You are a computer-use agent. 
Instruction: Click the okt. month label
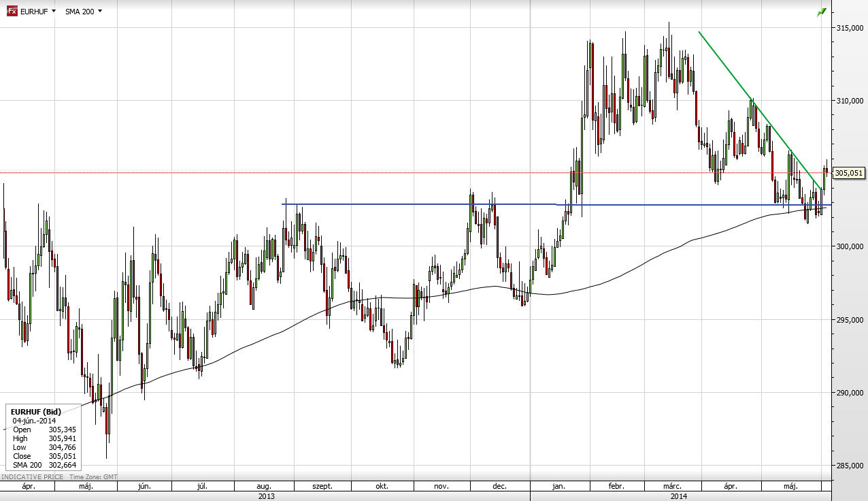click(382, 487)
